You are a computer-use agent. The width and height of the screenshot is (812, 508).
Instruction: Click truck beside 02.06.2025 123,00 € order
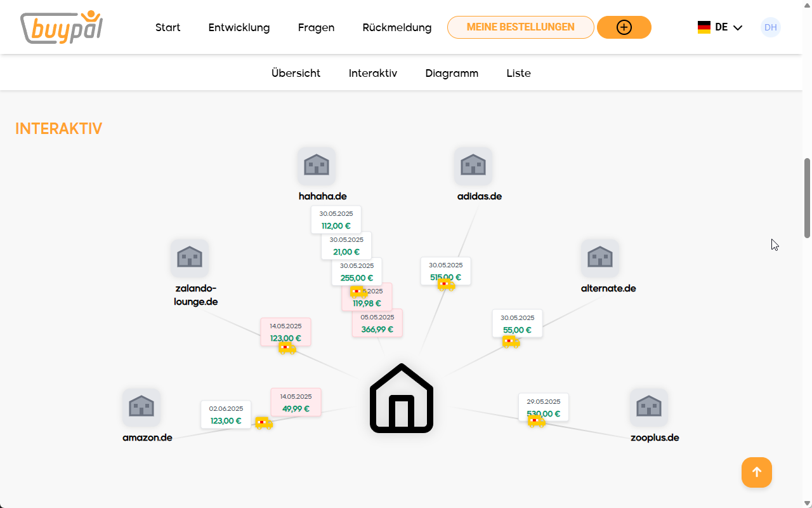264,423
